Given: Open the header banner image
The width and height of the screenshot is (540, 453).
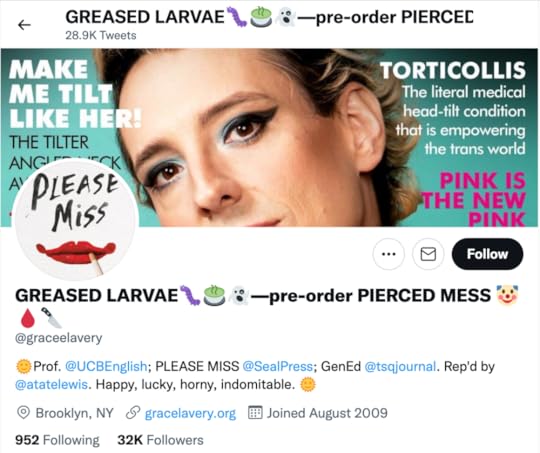Looking at the screenshot, I should click(x=270, y=138).
